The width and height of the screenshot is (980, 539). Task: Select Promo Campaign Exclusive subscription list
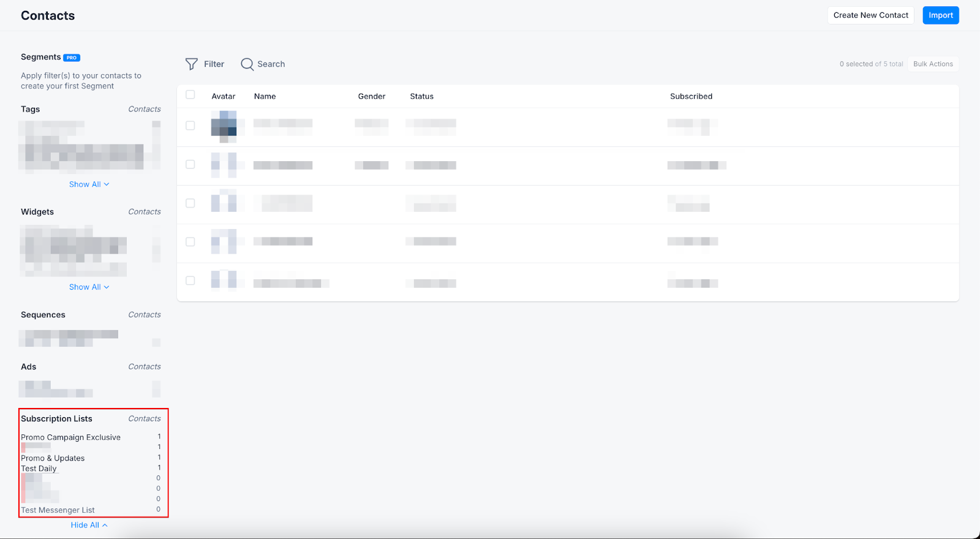point(70,437)
